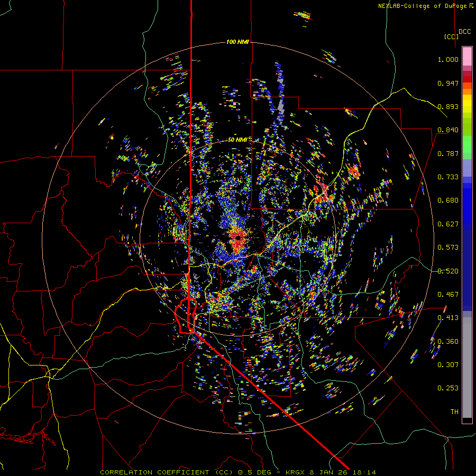The height and width of the screenshot is (476, 476).
Task: Click the 0.787 value on the color scale
Action: click(448, 153)
